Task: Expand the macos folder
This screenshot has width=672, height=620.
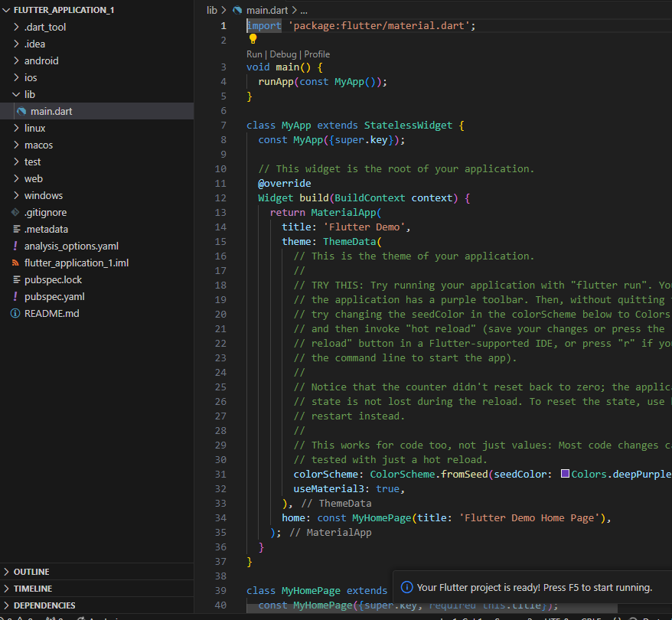Action: point(16,145)
